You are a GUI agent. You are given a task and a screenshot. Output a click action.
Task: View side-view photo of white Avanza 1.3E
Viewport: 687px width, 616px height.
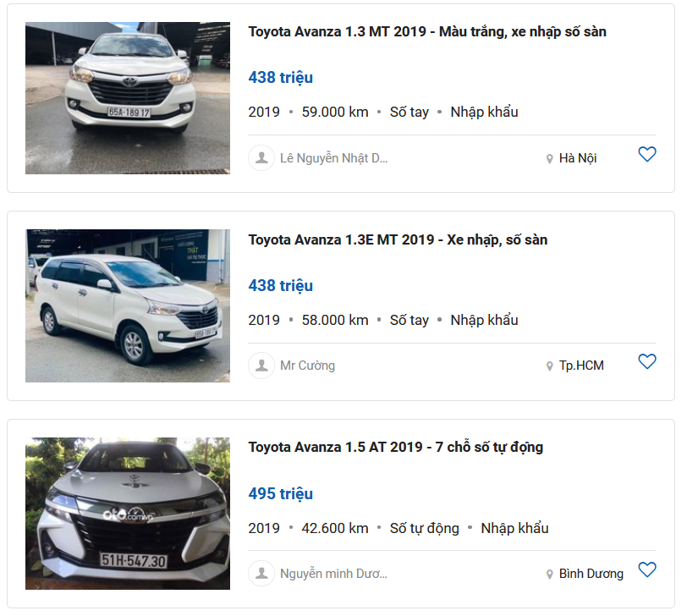(128, 305)
